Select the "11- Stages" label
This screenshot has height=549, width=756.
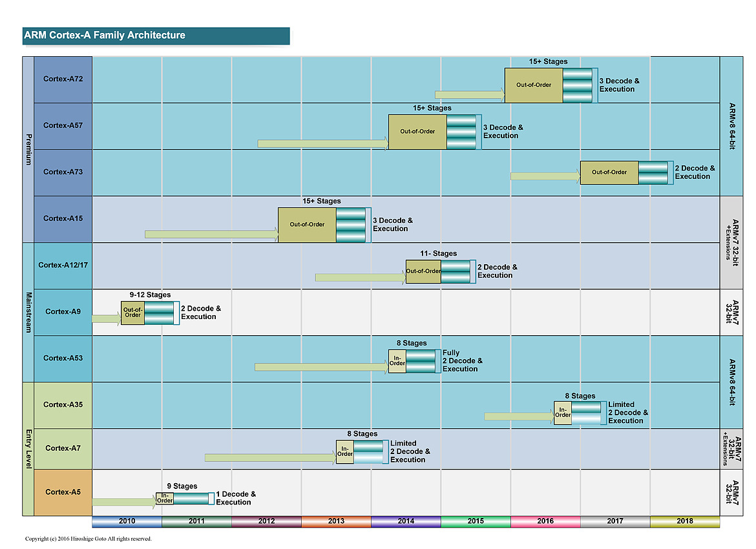438,254
